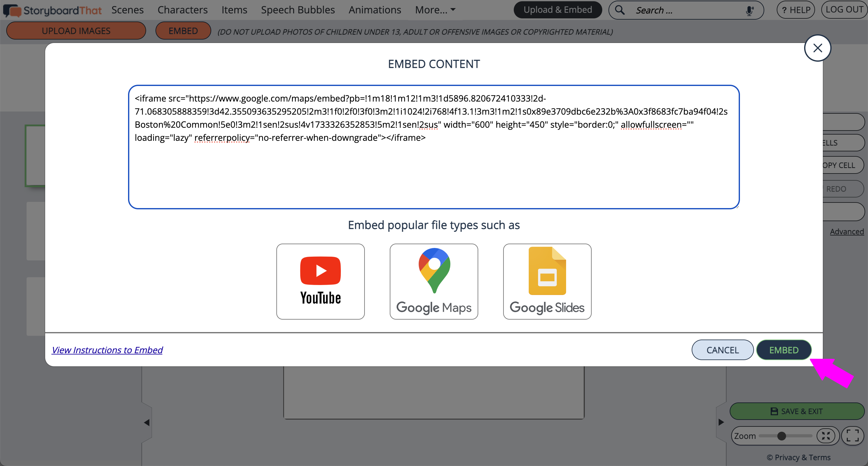
Task: Click the fullscreen icon
Action: pos(852,436)
